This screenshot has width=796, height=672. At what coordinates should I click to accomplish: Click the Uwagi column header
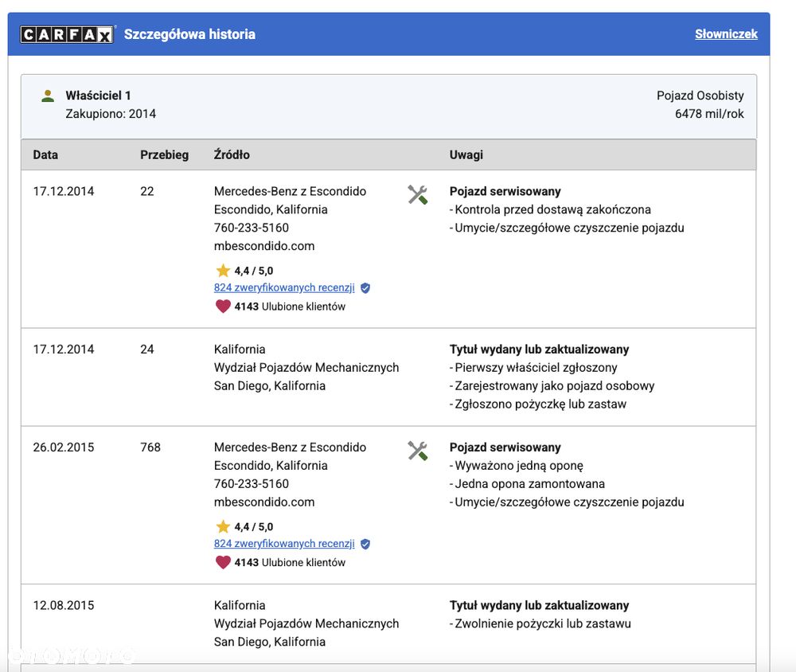tap(466, 155)
